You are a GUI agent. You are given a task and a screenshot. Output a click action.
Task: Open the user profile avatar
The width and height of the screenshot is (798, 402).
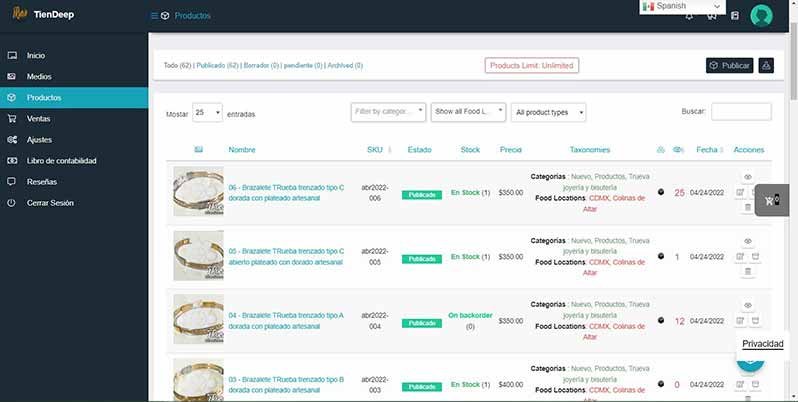tap(762, 16)
